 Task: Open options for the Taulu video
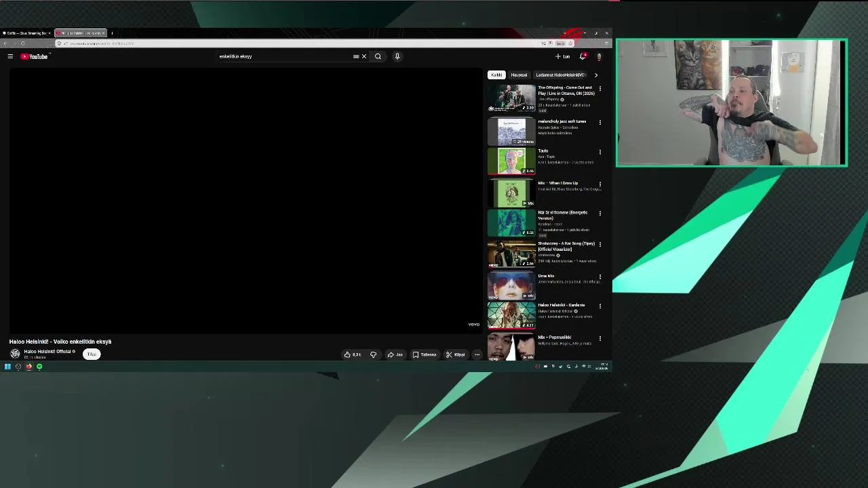click(x=599, y=152)
